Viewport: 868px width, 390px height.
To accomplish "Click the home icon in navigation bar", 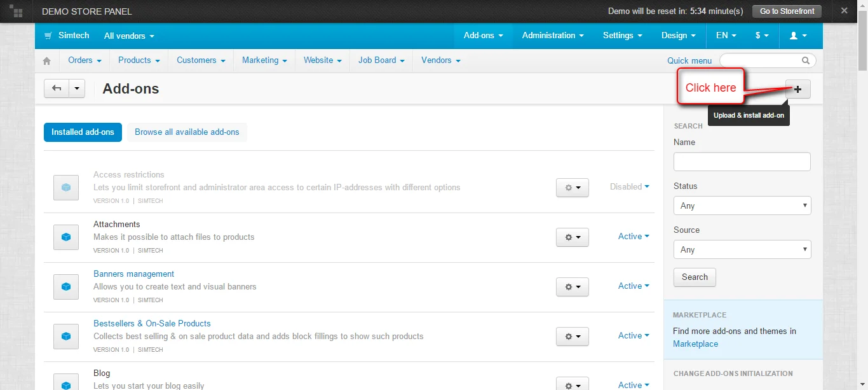I will click(x=46, y=61).
